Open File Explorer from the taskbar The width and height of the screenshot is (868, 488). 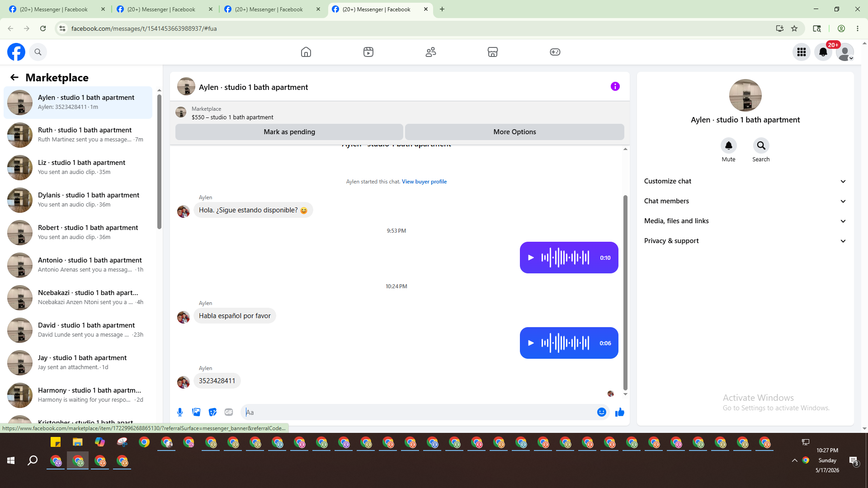78,442
